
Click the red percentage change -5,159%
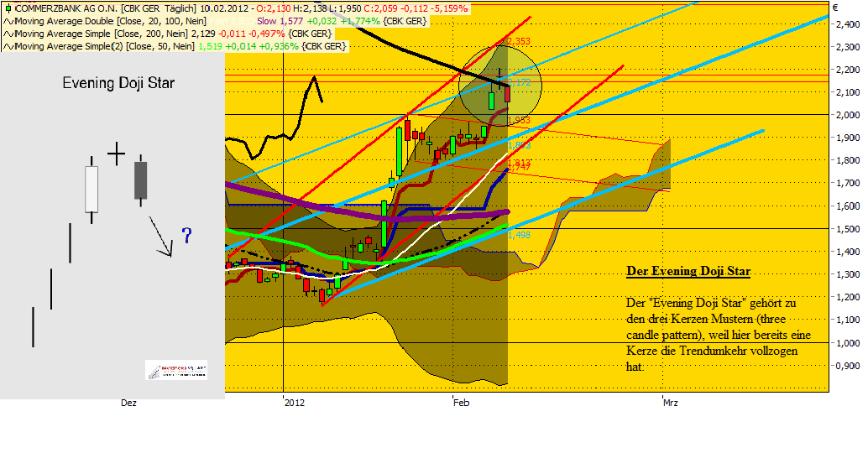pos(449,9)
